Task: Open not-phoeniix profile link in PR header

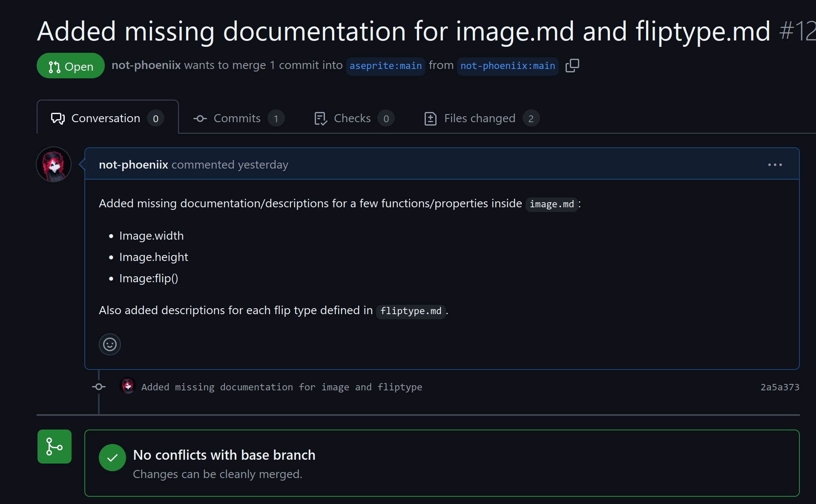Action: pos(146,65)
